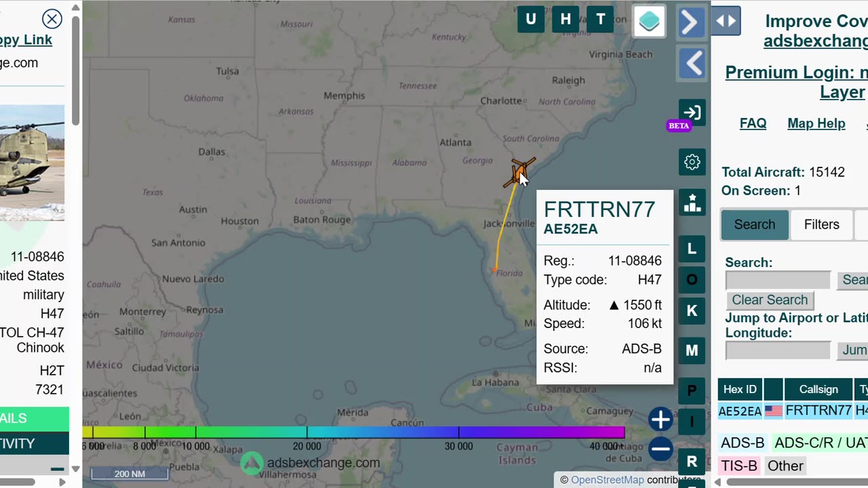868x488 pixels.
Task: Click the BETA login arrow icon
Action: [x=692, y=113]
